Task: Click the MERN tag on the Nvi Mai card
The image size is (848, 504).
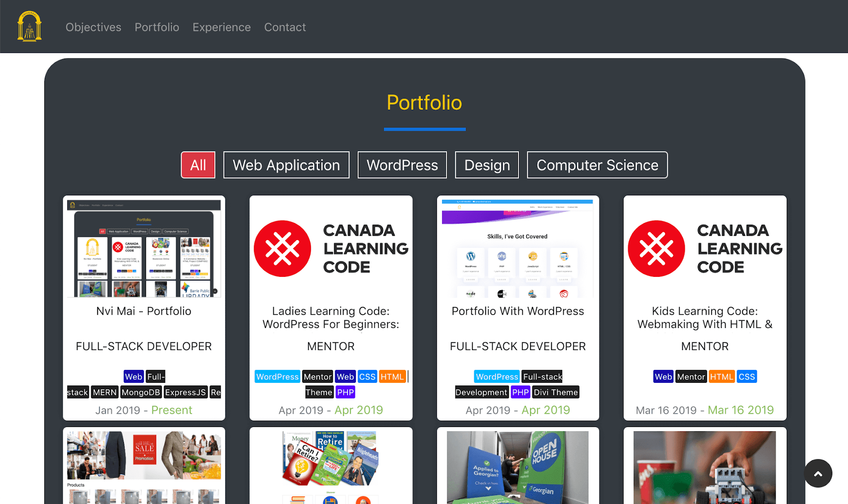Action: coord(105,392)
